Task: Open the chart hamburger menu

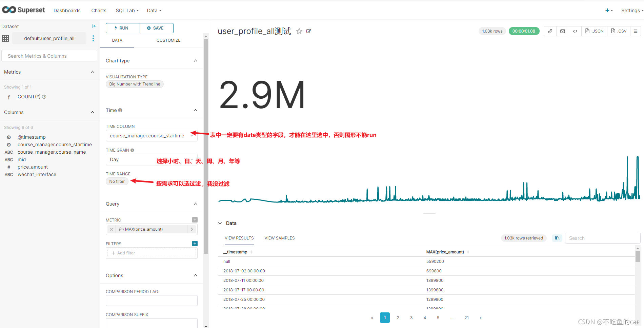Action: 636,31
